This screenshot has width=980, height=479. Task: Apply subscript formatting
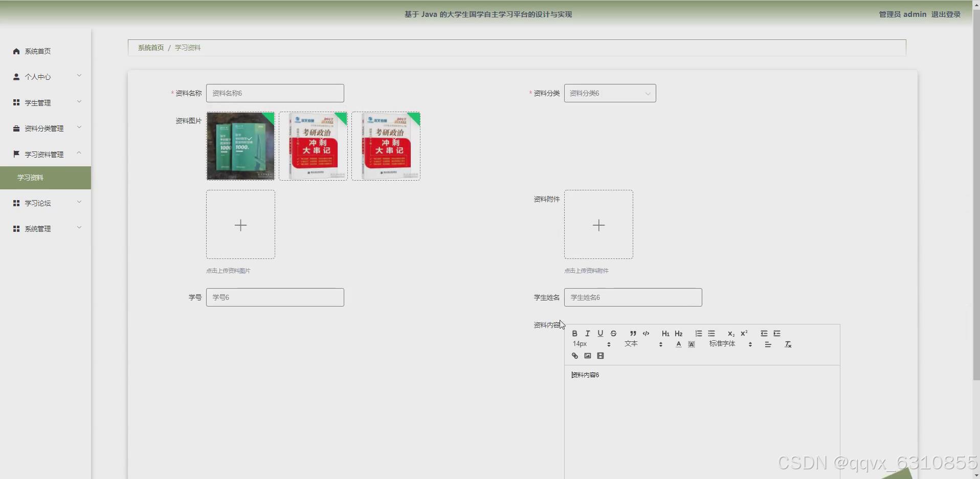point(731,334)
